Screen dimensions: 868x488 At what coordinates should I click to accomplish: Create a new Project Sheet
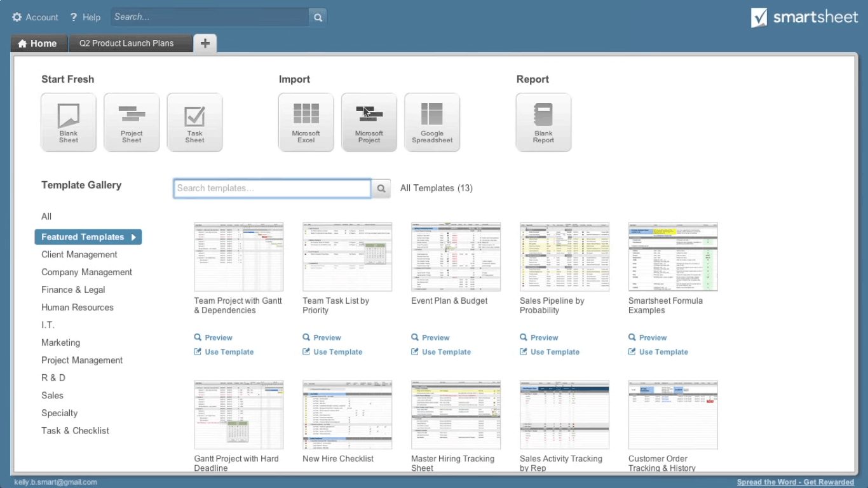coord(132,122)
